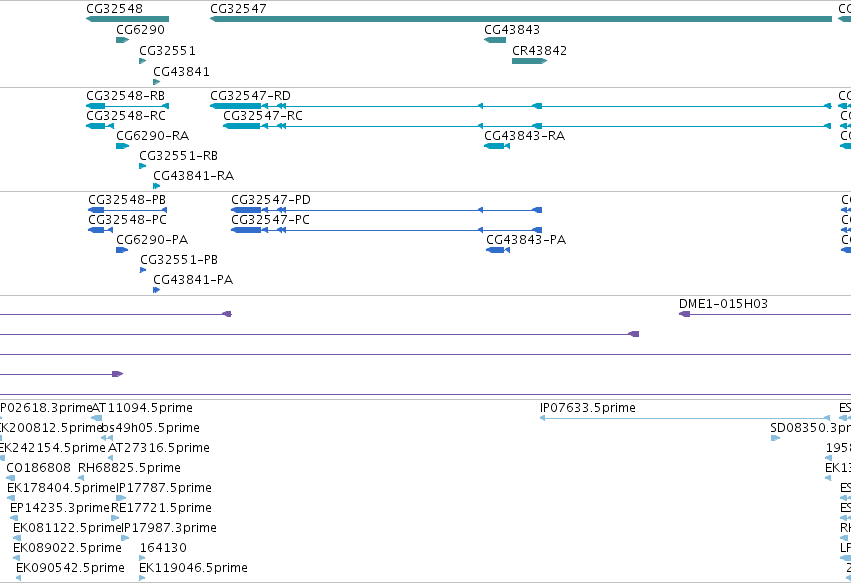The height and width of the screenshot is (583, 851).
Task: Click protein CG6290-PA
Action: point(152,240)
